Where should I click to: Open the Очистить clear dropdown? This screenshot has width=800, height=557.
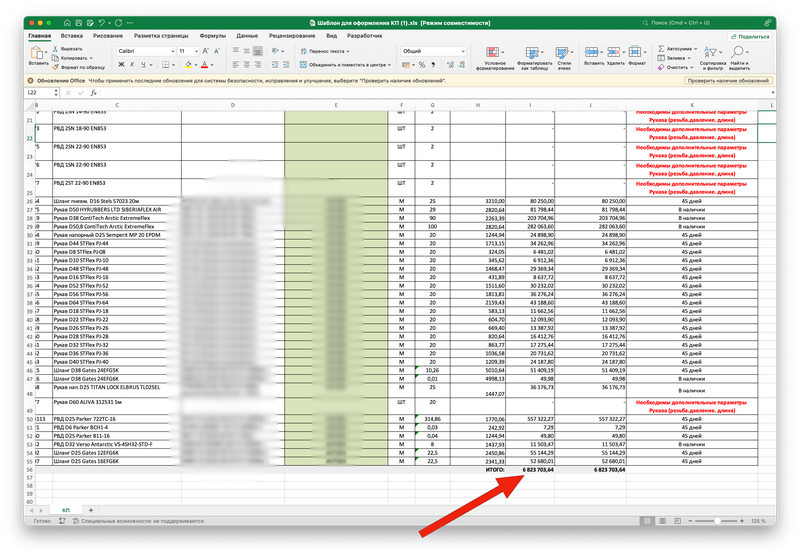pyautogui.click(x=676, y=67)
